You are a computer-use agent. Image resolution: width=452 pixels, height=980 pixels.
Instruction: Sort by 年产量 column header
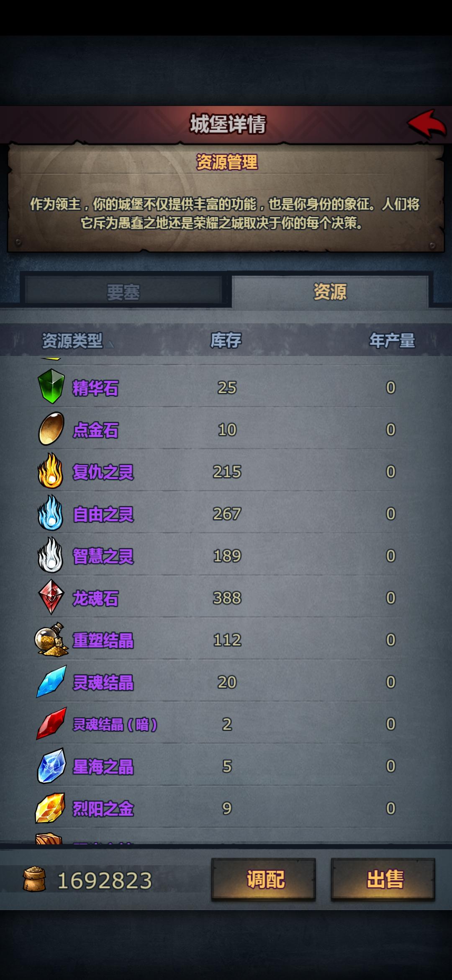click(392, 340)
